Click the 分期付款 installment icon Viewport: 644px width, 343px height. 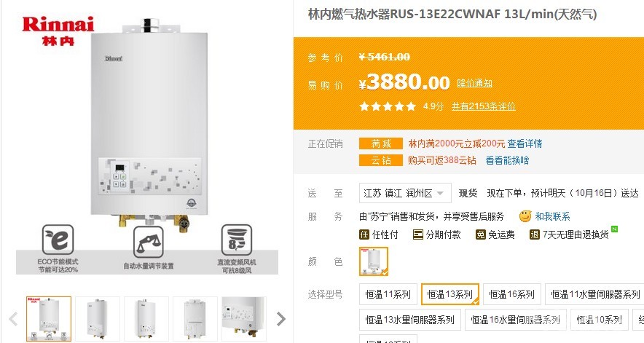click(417, 234)
